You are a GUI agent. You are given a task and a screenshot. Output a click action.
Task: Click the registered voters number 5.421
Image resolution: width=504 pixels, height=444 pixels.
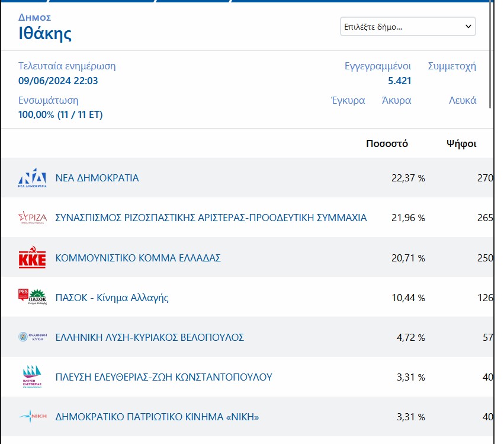coord(400,81)
